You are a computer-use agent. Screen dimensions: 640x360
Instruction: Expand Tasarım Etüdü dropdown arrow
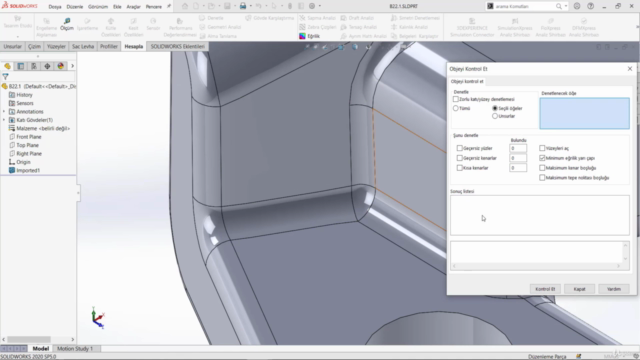pos(18,36)
